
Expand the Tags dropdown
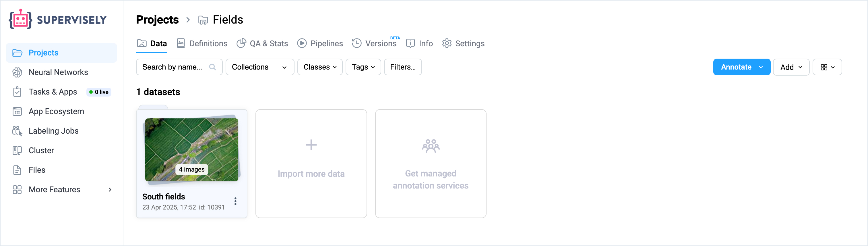click(x=363, y=67)
